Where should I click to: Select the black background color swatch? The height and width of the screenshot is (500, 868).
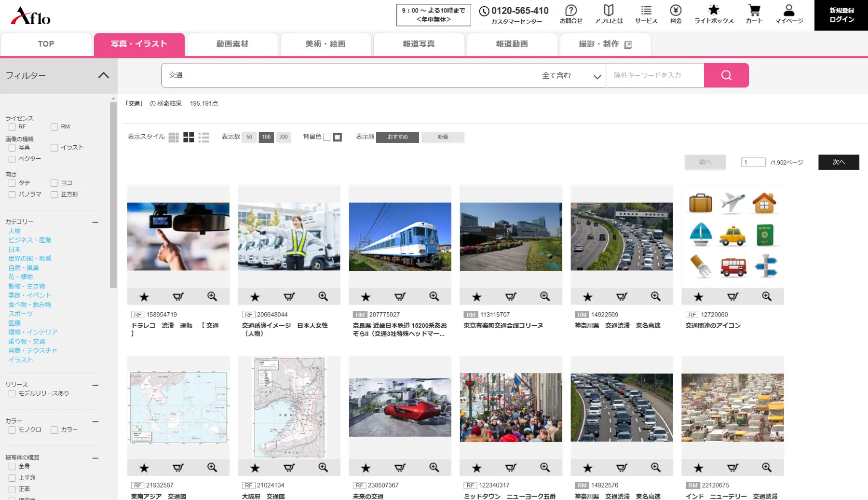pyautogui.click(x=338, y=138)
